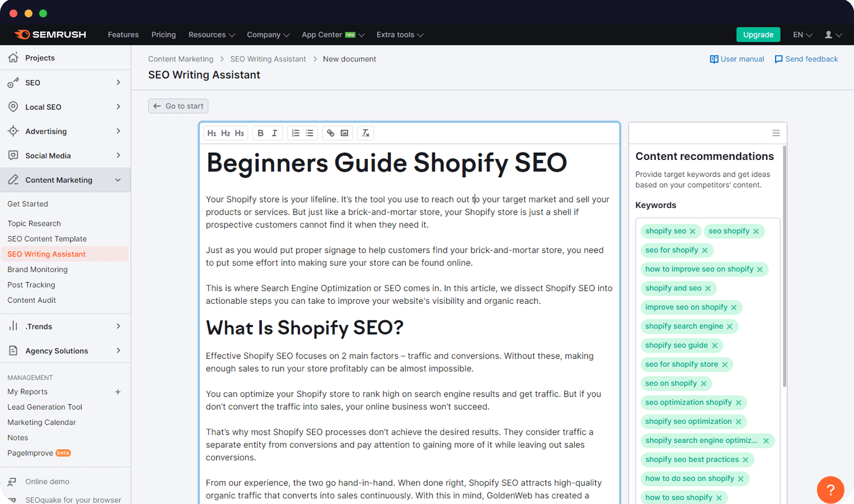Insert a numbered list
This screenshot has height=504, width=854.
pyautogui.click(x=295, y=133)
